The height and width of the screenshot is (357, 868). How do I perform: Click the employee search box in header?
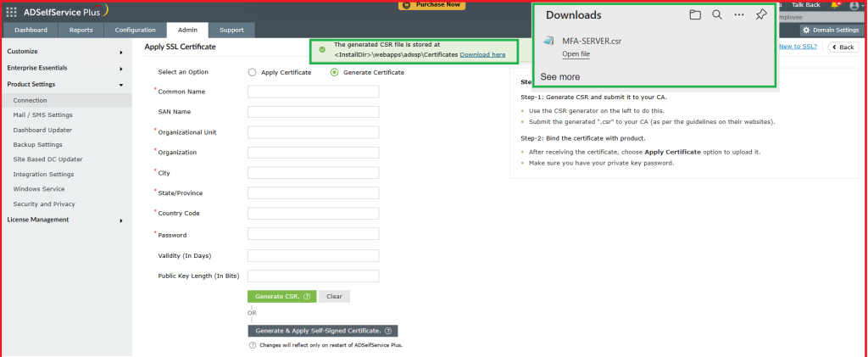click(821, 18)
